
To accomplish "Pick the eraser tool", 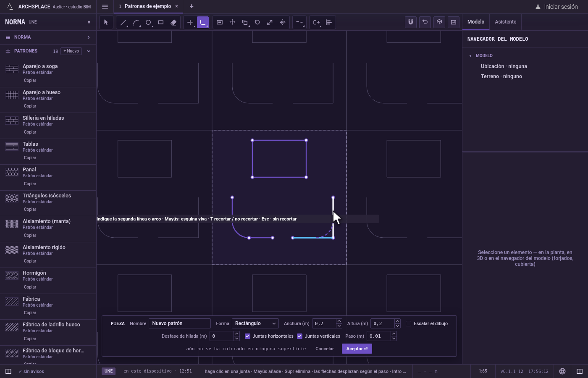I will click(173, 22).
